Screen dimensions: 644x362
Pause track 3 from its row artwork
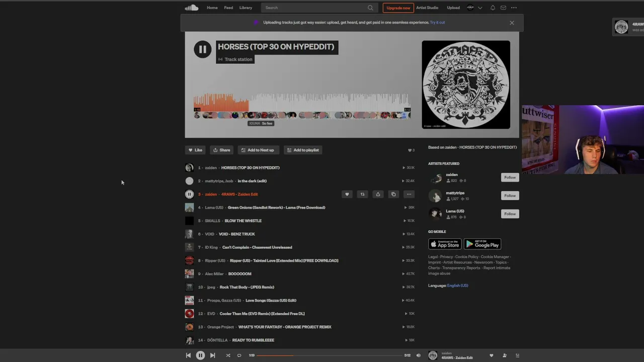189,194
